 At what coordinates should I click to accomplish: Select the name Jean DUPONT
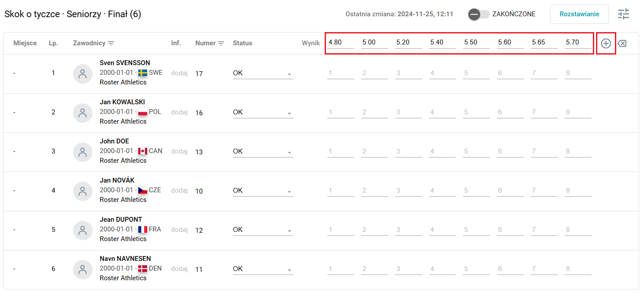pos(121,220)
